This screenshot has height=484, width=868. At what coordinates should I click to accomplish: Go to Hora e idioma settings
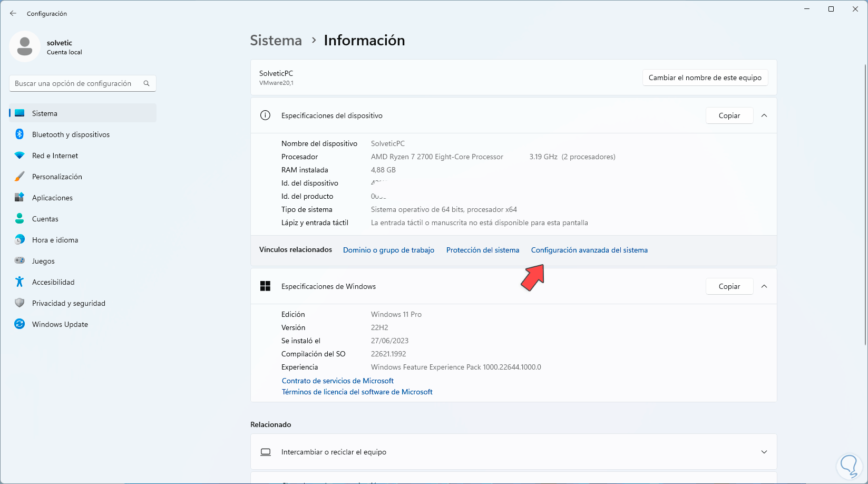tap(55, 240)
